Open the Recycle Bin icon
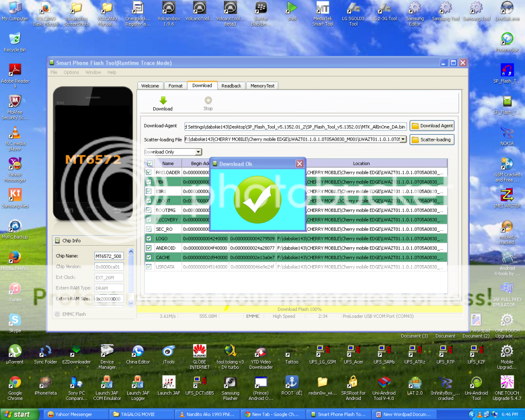Viewport: 525px width, 420px height. click(x=15, y=39)
